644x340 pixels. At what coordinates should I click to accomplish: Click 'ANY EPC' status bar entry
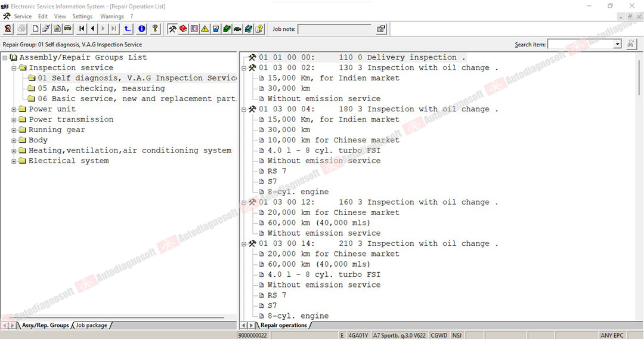click(x=612, y=335)
